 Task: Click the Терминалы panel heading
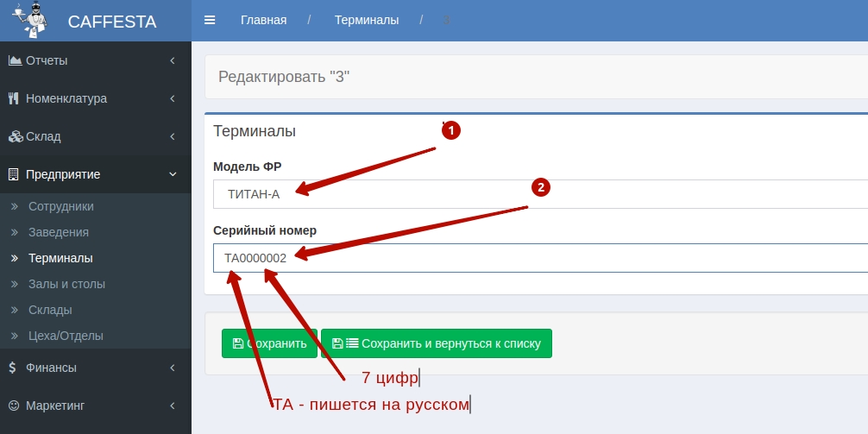tap(255, 131)
